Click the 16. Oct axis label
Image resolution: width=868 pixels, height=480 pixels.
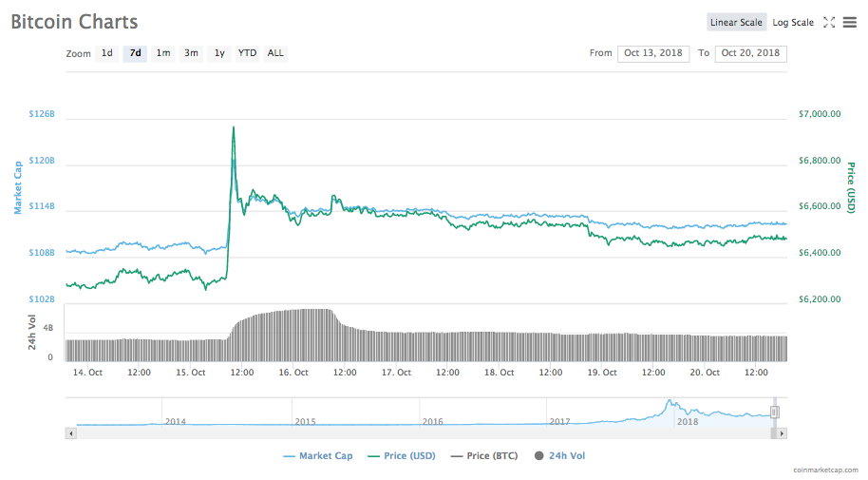click(x=293, y=373)
